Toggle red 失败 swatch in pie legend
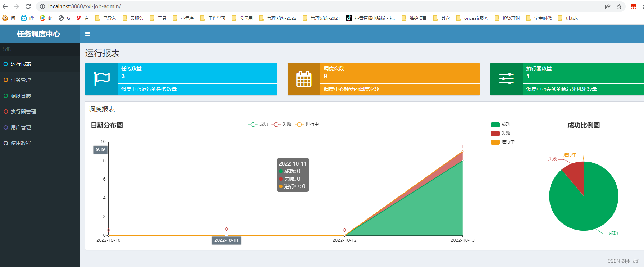 [x=495, y=133]
